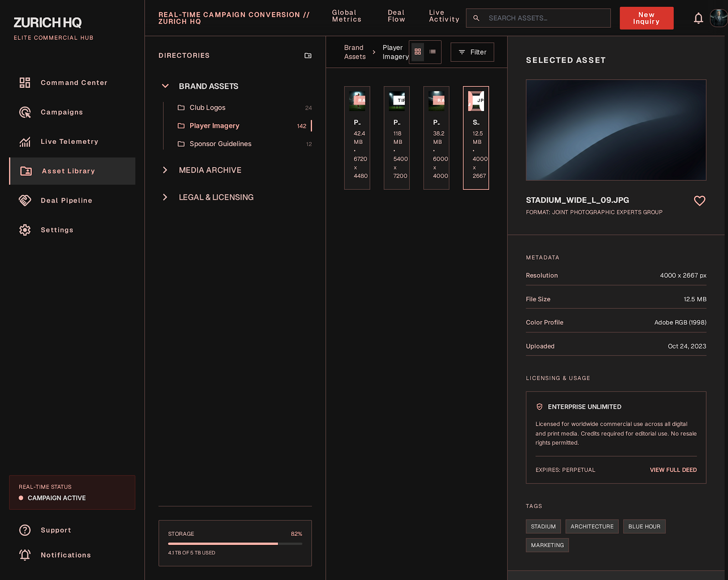This screenshot has width=728, height=580.
Task: Go to Command Center
Action: click(72, 82)
